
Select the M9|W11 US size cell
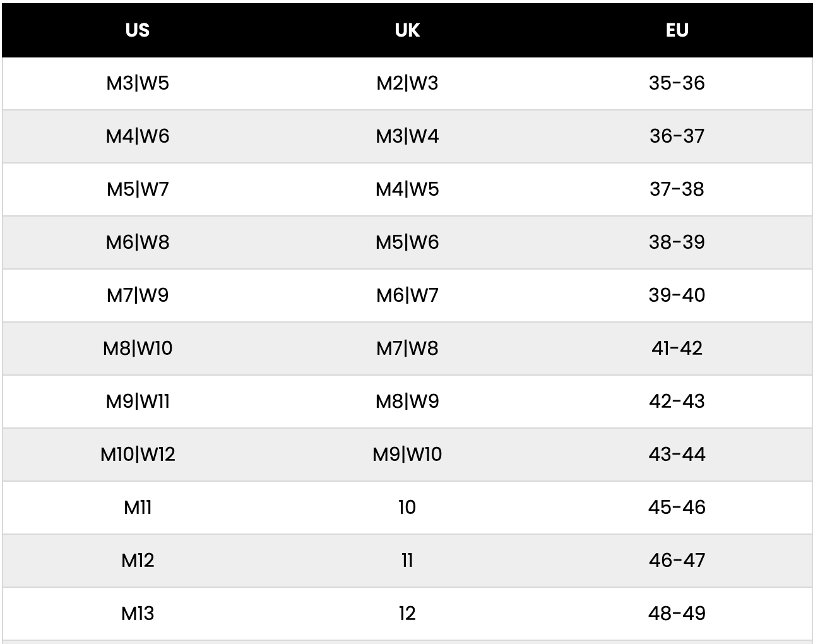(x=138, y=402)
